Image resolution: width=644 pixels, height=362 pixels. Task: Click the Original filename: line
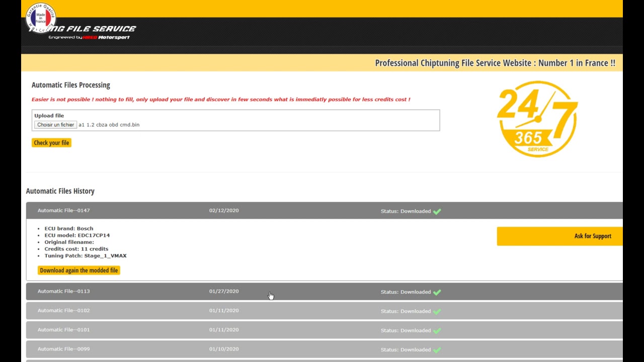(69, 242)
